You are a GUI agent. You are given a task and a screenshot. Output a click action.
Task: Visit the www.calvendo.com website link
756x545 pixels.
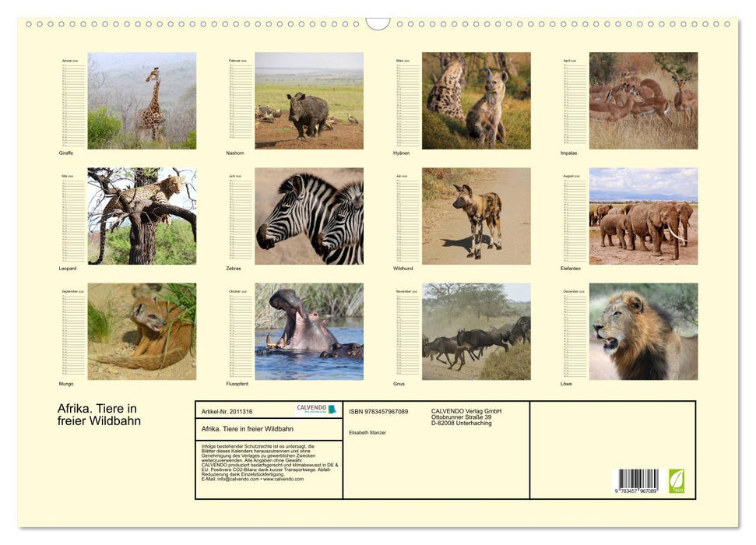point(287,480)
